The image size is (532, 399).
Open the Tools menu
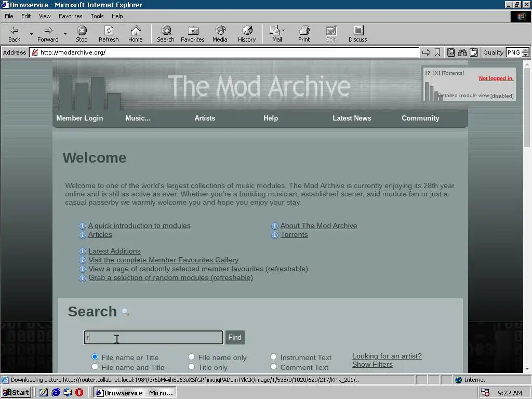click(97, 16)
